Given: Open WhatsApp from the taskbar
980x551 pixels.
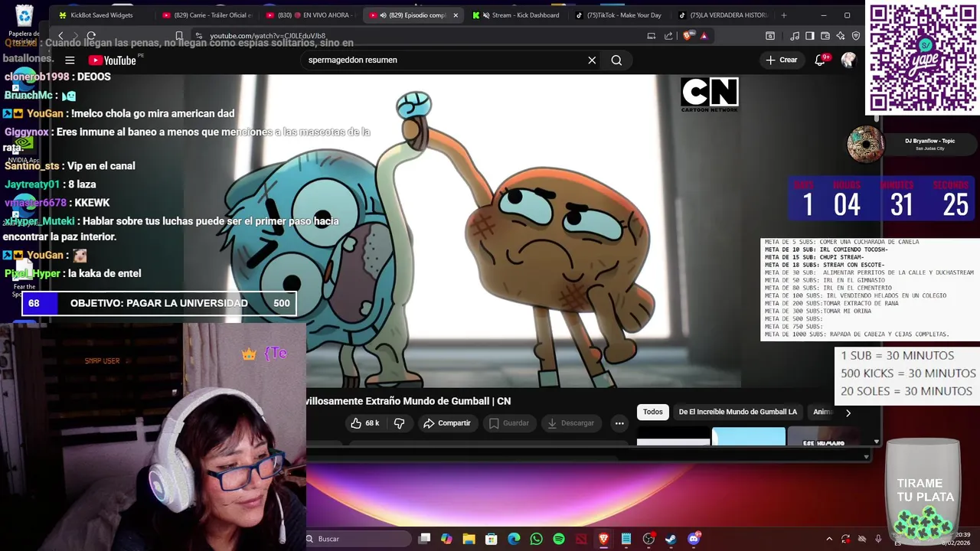Looking at the screenshot, I should tap(536, 539).
